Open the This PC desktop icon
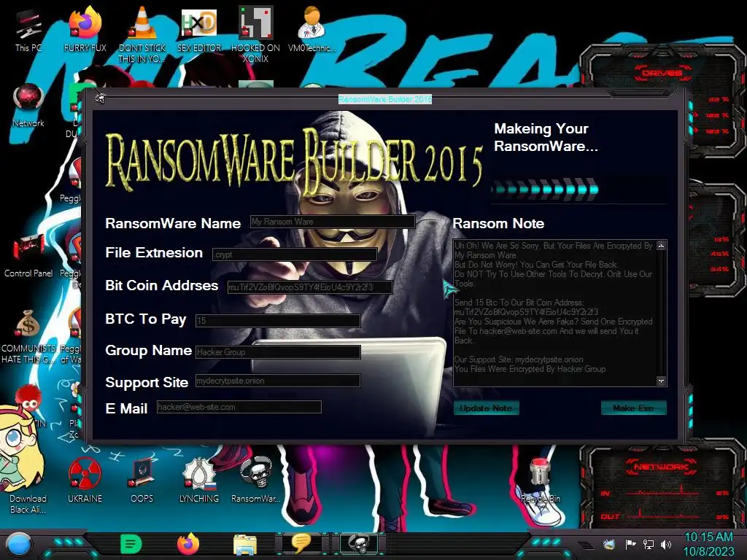The image size is (747, 560). 28,31
